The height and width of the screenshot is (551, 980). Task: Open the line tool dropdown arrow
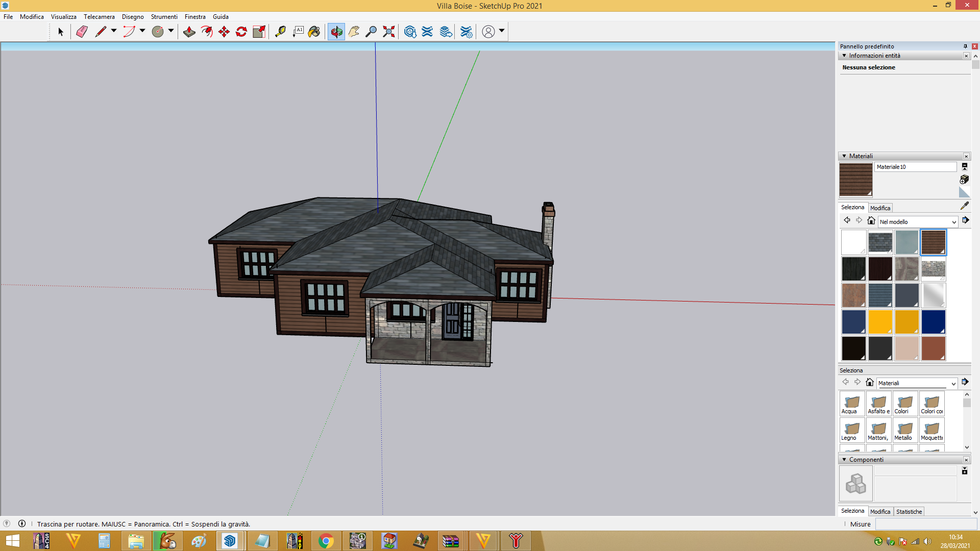[114, 31]
